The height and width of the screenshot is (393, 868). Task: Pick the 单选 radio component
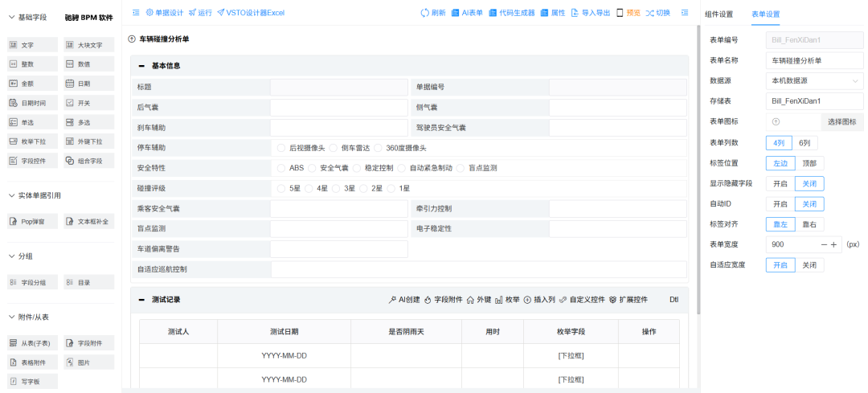(32, 122)
